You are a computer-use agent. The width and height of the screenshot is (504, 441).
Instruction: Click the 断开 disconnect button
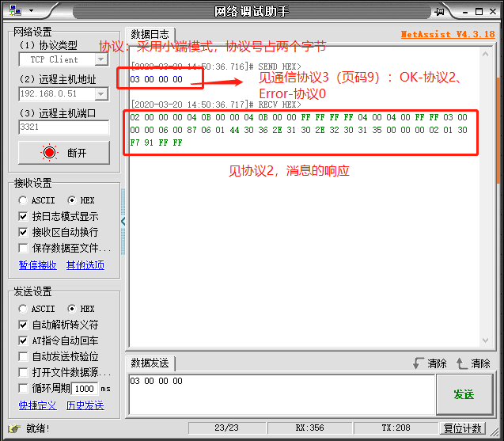point(63,153)
